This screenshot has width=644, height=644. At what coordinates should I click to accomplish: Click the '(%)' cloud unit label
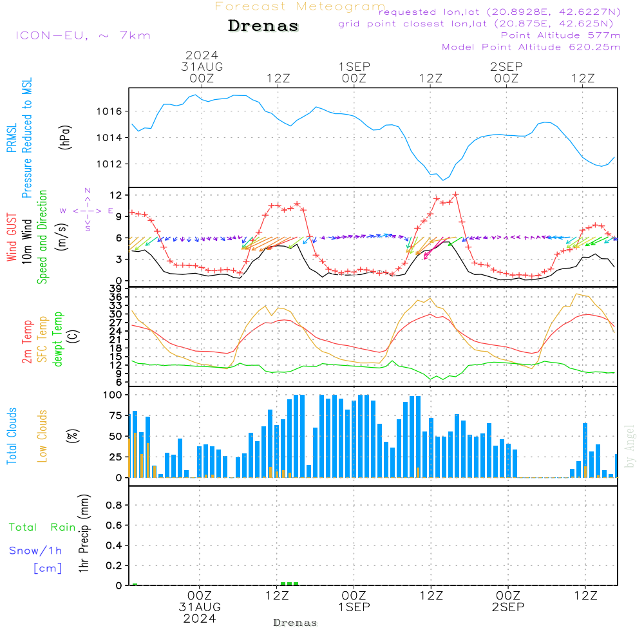[73, 436]
